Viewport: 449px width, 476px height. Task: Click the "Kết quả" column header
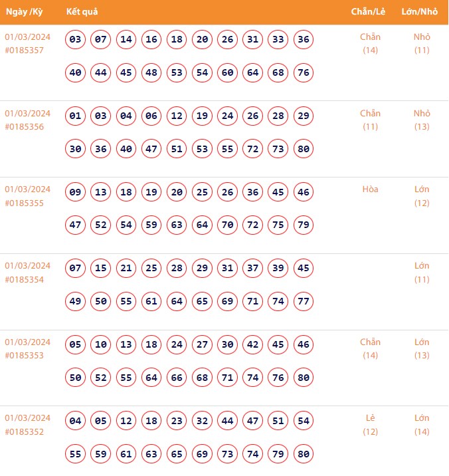point(82,12)
